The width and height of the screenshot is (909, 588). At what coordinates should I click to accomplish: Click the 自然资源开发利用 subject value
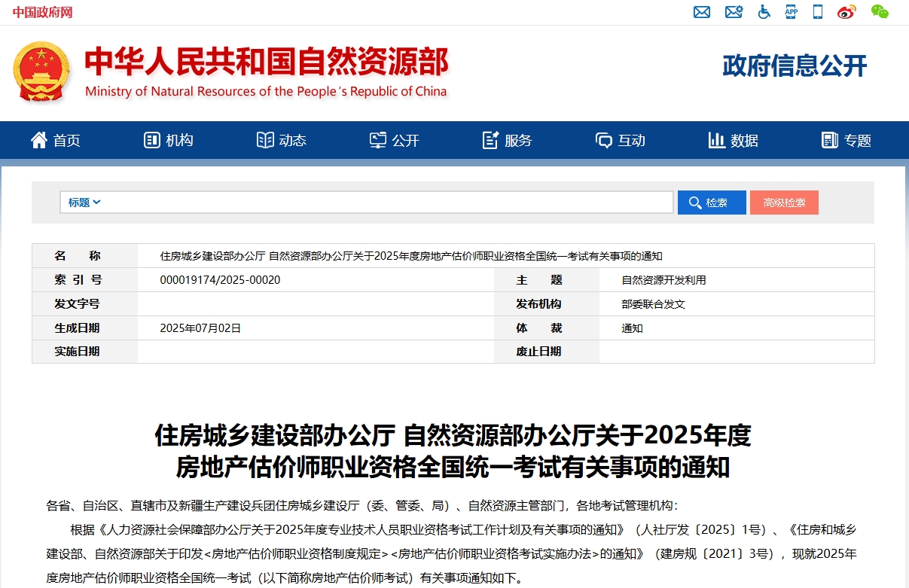pyautogui.click(x=663, y=280)
